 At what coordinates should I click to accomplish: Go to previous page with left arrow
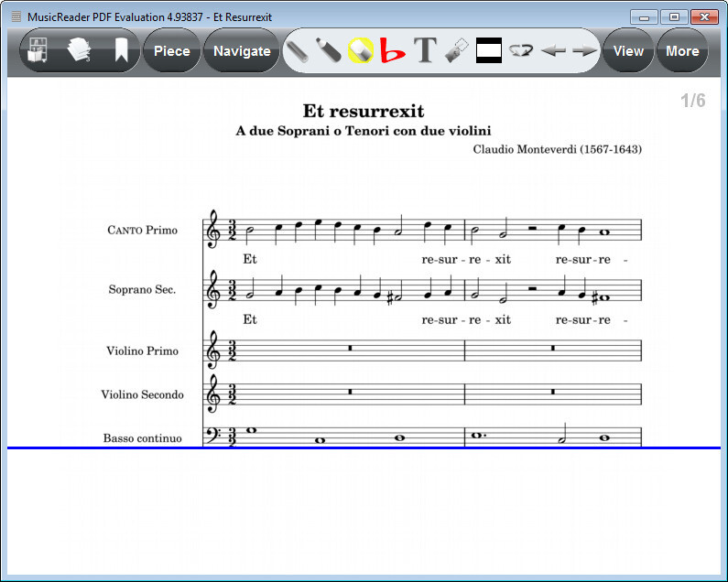[x=553, y=50]
